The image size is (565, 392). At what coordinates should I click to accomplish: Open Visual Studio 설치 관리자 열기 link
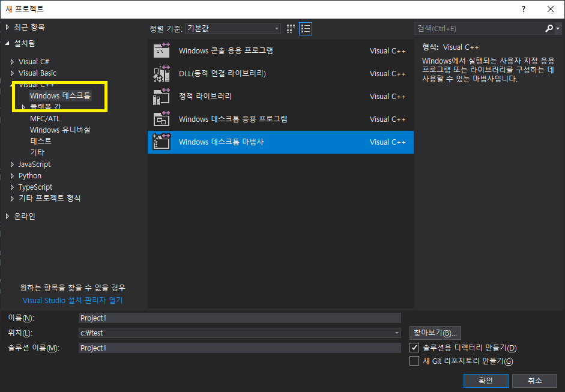click(x=73, y=301)
